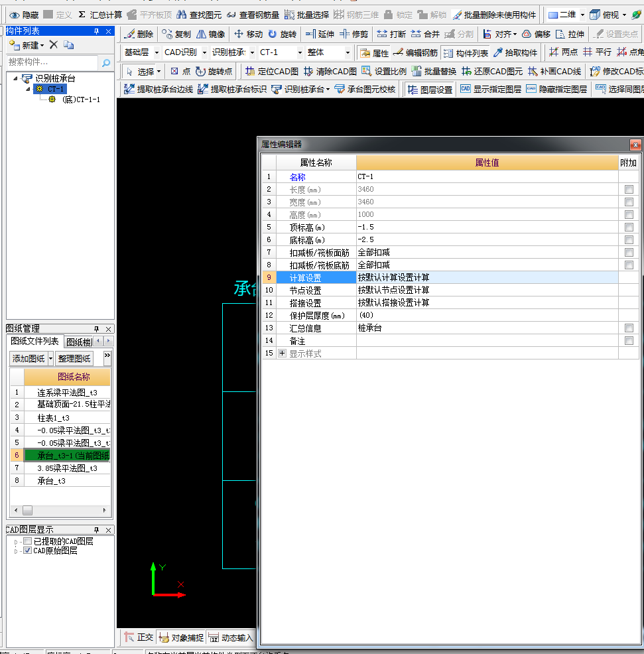Click 清除CAD图 tool

tap(330, 72)
